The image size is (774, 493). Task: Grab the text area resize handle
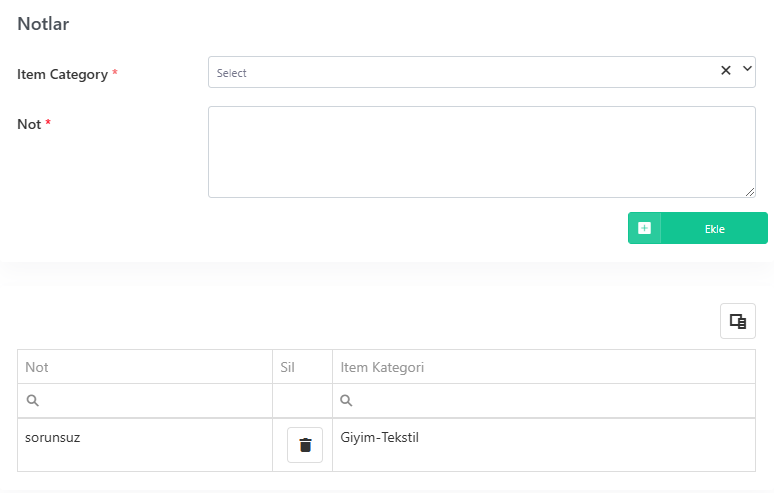click(x=750, y=192)
